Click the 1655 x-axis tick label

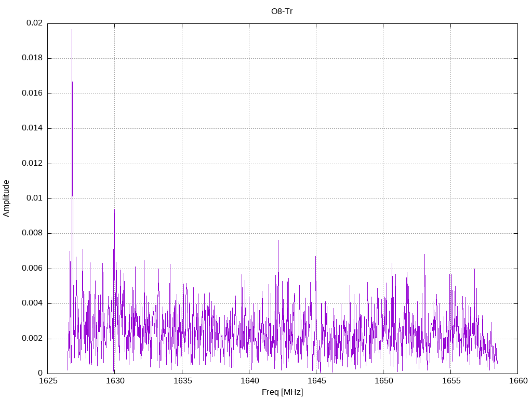(x=450, y=381)
